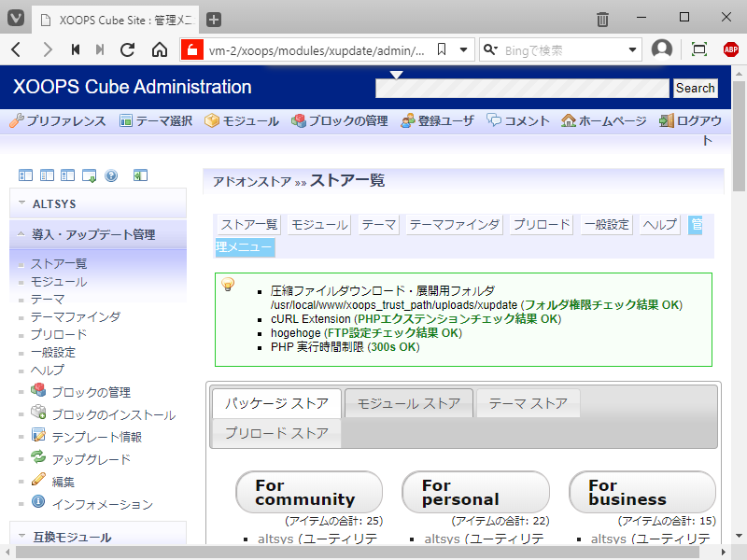Image resolution: width=747 pixels, height=560 pixels.
Task: Open a new tab with plus button
Action: pos(214,20)
